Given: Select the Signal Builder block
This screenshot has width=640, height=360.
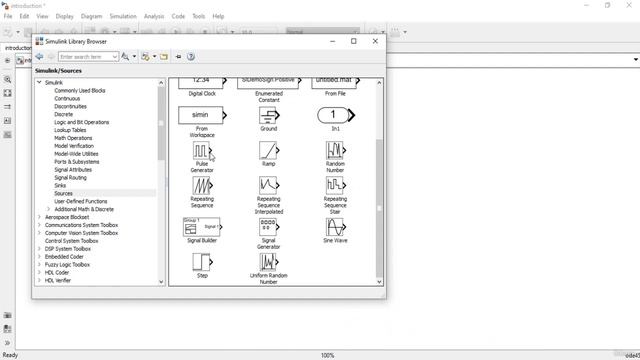Looking at the screenshot, I should tap(202, 227).
